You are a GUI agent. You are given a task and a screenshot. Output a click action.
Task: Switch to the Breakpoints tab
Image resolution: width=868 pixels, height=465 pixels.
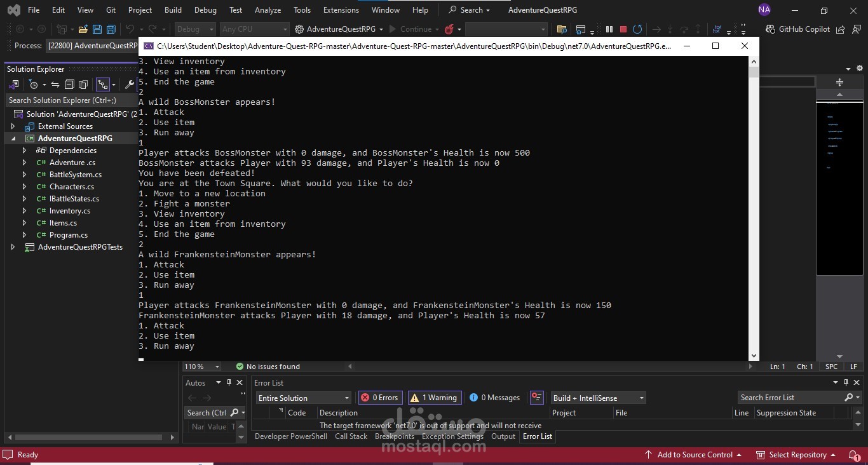pos(395,436)
